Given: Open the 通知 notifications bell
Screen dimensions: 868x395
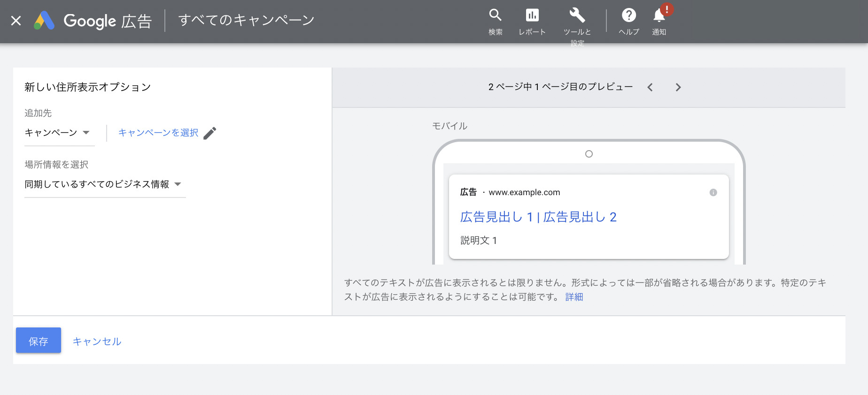Looking at the screenshot, I should (659, 22).
